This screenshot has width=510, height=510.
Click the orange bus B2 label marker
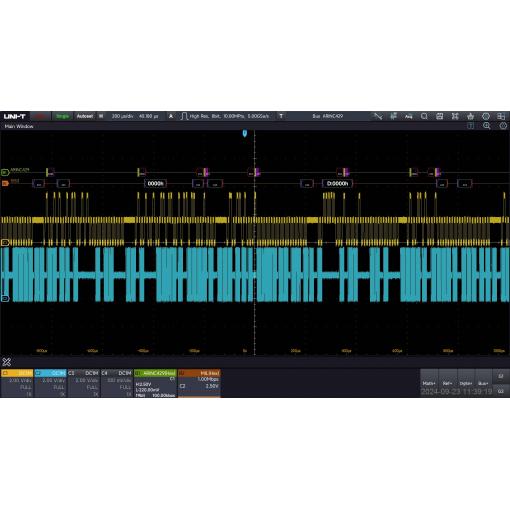click(x=5, y=183)
